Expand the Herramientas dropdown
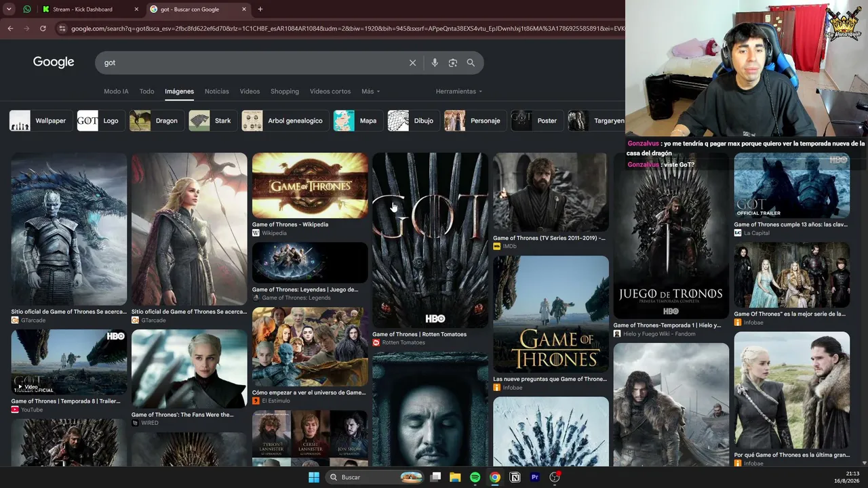This screenshot has height=488, width=868. [x=459, y=91]
